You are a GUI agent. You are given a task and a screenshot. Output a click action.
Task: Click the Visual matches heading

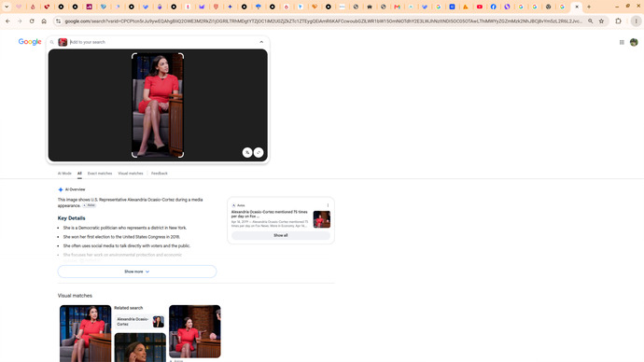pos(75,296)
